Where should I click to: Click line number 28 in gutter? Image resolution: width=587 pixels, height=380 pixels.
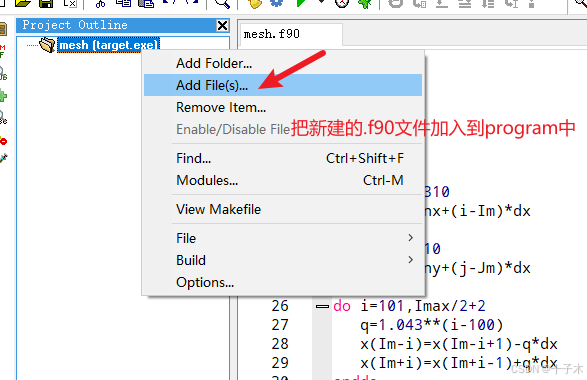coord(280,344)
